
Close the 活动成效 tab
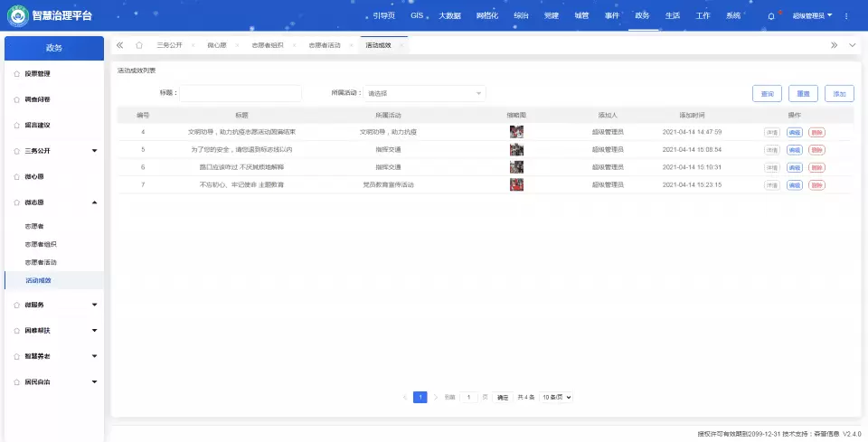coord(401,45)
